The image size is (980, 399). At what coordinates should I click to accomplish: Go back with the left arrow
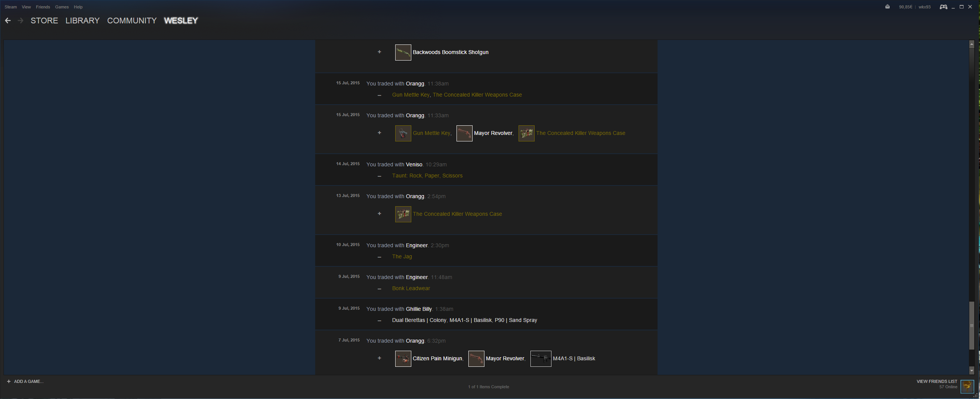coord(8,21)
